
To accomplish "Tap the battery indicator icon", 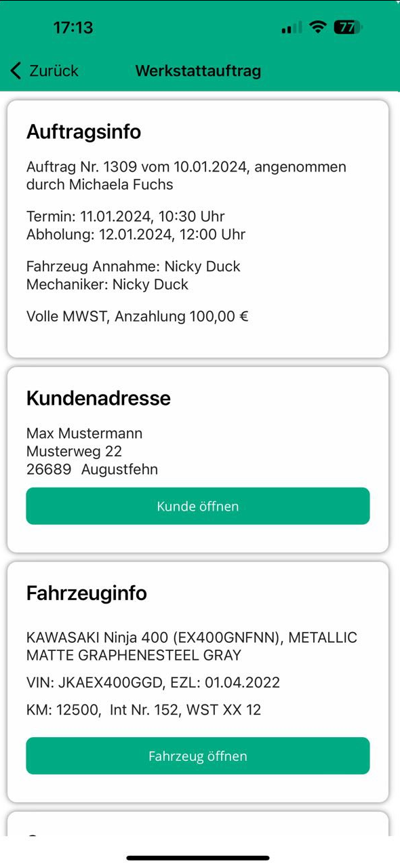I will (348, 28).
